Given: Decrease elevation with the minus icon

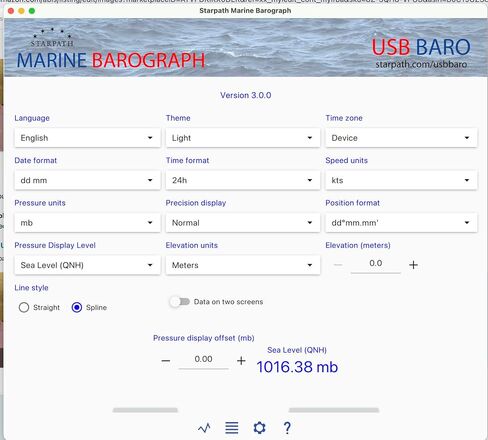Looking at the screenshot, I should [338, 265].
